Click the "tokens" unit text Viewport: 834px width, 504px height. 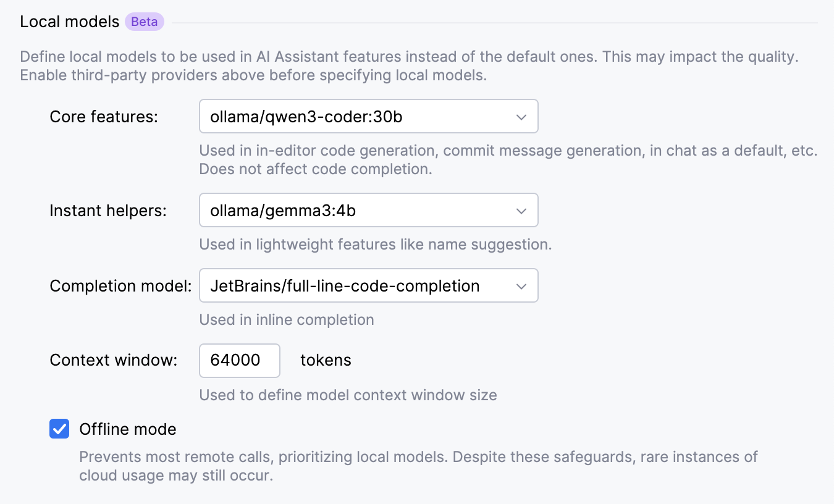326,361
